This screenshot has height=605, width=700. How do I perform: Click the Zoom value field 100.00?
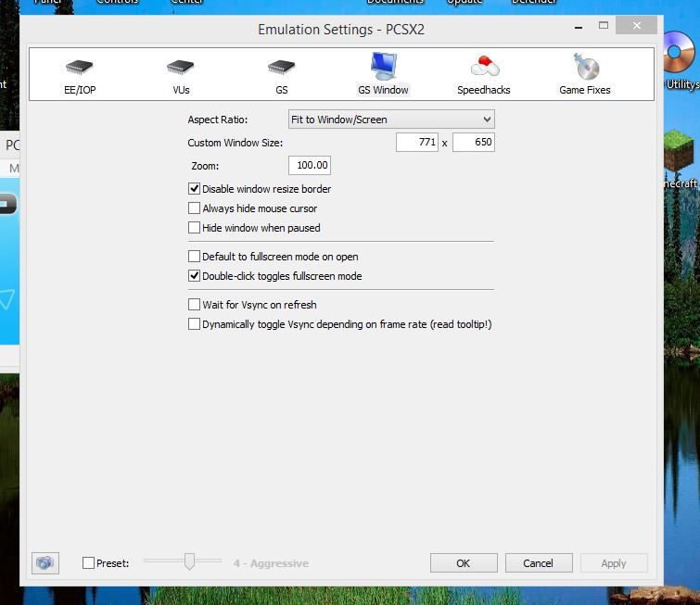310,166
